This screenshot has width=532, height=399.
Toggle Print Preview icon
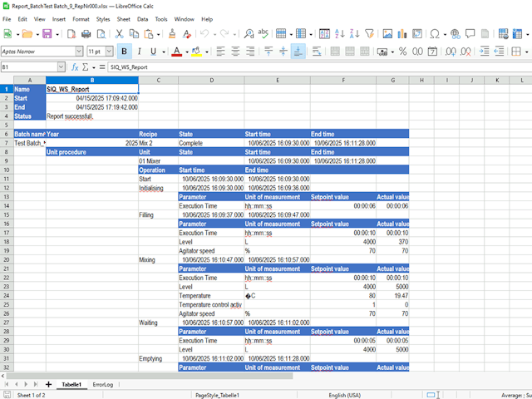click(101, 33)
